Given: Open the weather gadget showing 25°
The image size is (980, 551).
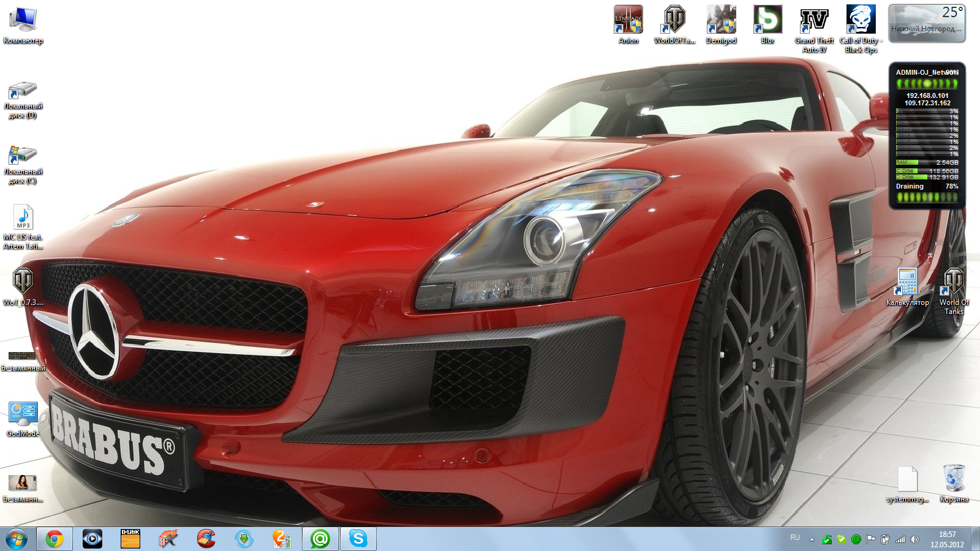Looking at the screenshot, I should tap(927, 23).
